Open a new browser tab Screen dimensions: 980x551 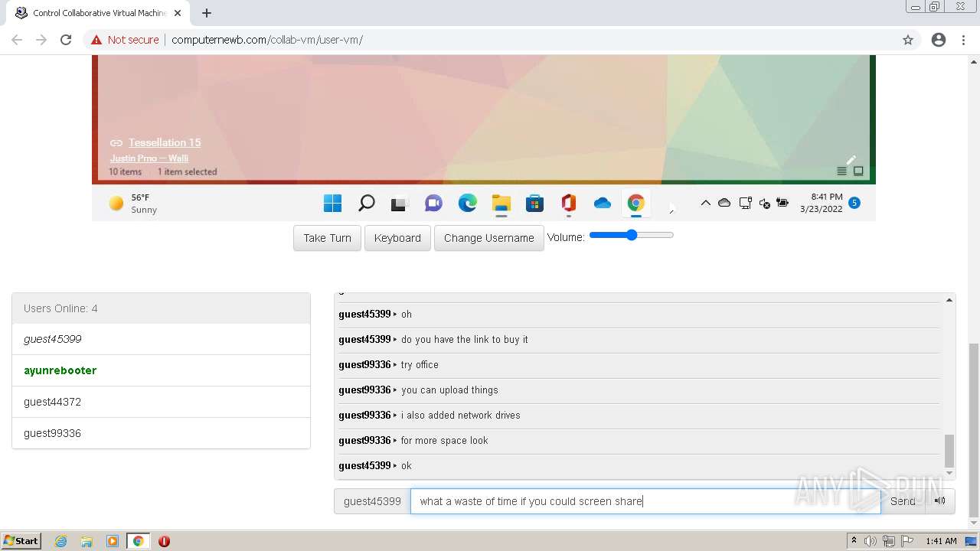point(207,13)
